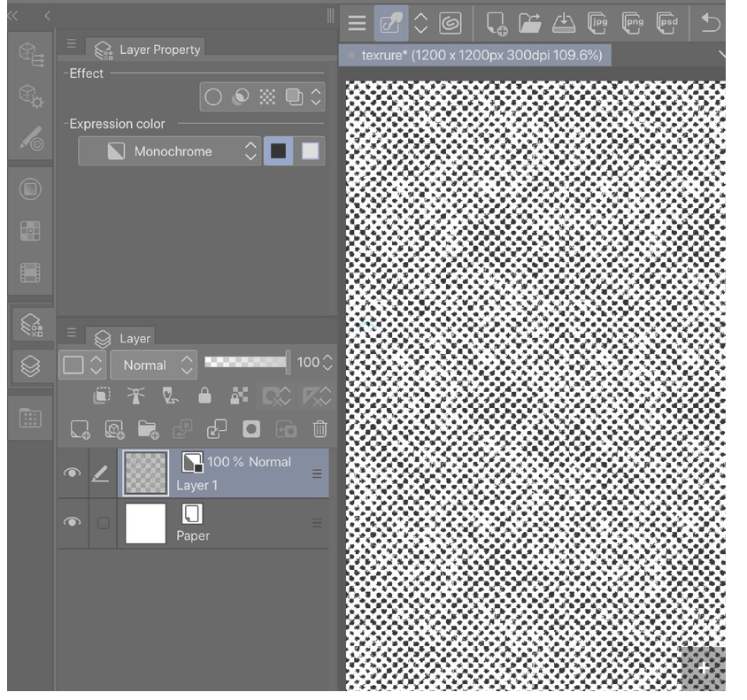Collapse the palette dock with double chevron
The image size is (747, 700).
coord(13,16)
